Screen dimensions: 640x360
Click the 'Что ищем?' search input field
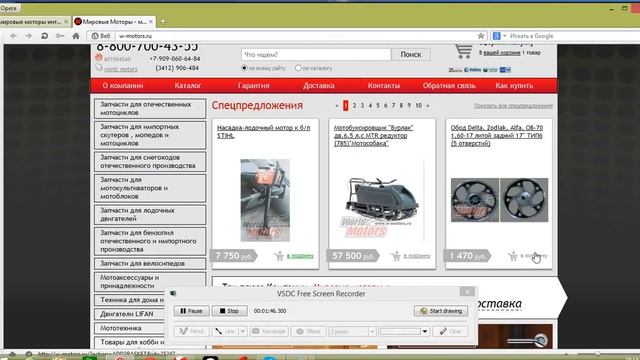(x=316, y=54)
